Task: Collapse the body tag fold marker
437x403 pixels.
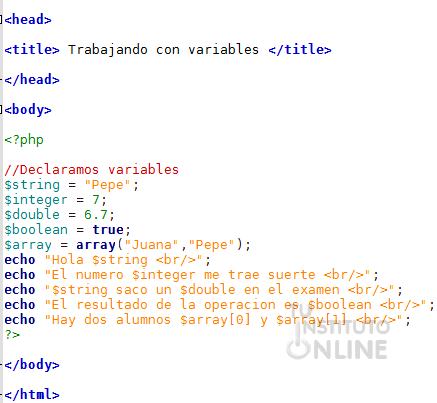Action: [x=1, y=109]
